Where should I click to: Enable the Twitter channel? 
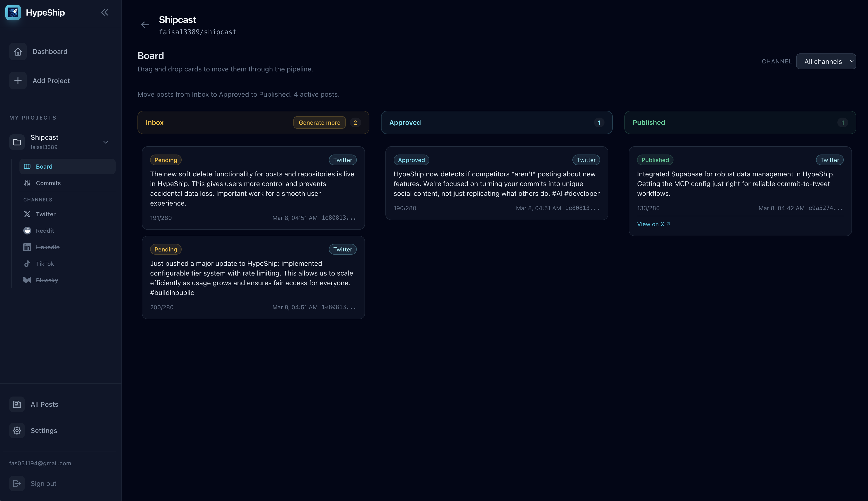[45, 214]
